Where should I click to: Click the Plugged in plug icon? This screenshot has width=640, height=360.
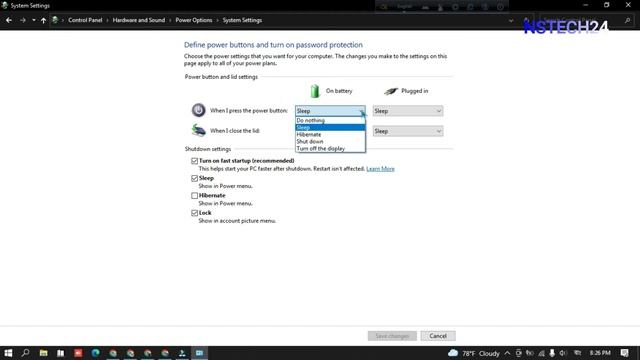pos(391,91)
